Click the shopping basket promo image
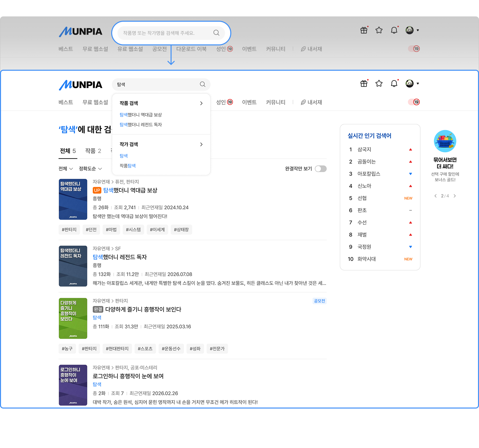Viewport: 479px width, 448px height. coord(445,141)
